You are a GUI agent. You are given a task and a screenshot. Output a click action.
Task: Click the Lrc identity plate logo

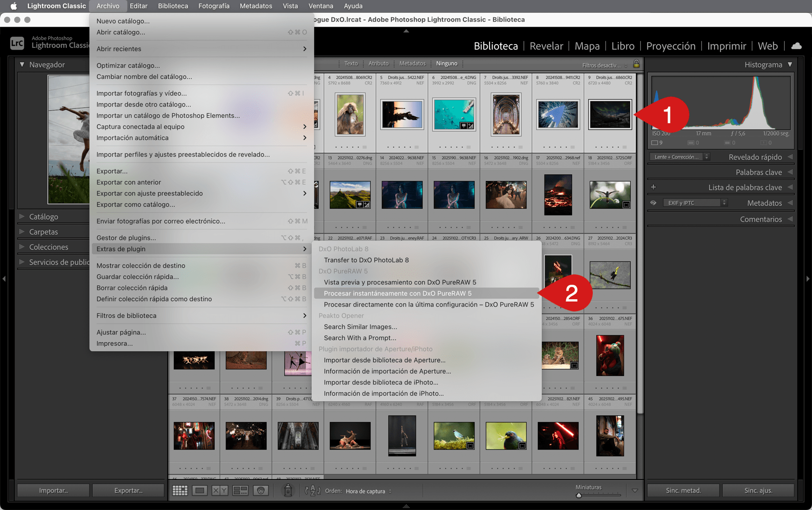[17, 43]
